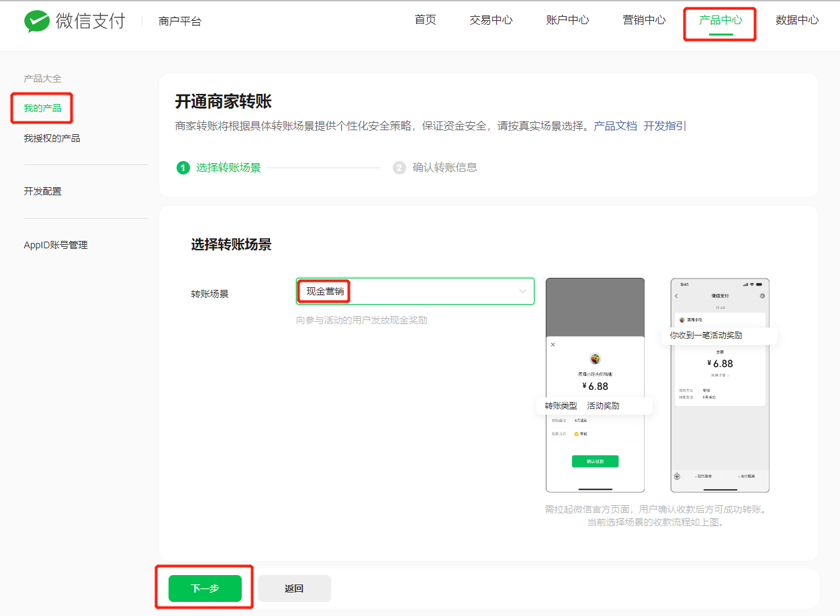This screenshot has height=616, width=840.
Task: Click the 下一步 button
Action: click(205, 588)
